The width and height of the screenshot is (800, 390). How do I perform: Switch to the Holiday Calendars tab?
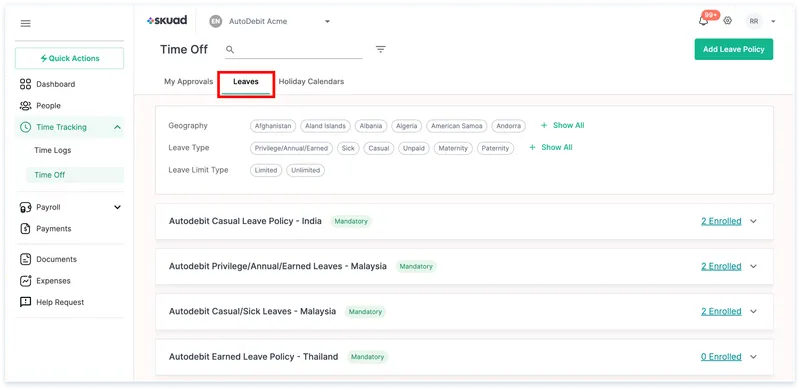tap(311, 82)
